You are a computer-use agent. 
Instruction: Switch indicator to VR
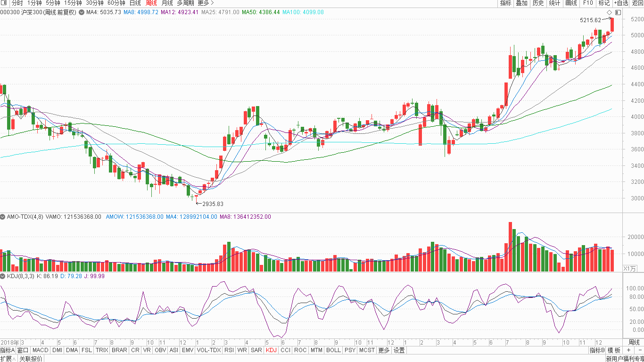147,350
